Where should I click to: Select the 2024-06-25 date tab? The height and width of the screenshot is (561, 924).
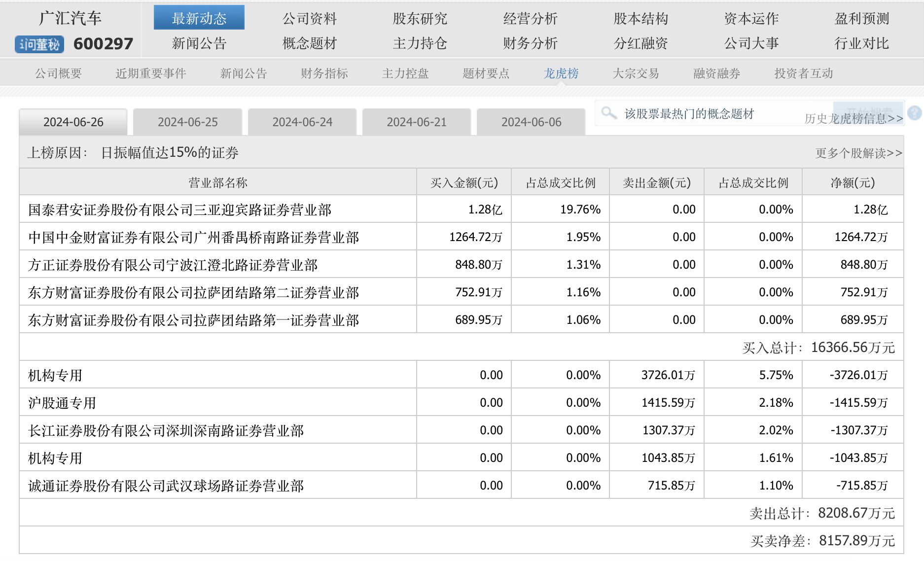coord(187,122)
